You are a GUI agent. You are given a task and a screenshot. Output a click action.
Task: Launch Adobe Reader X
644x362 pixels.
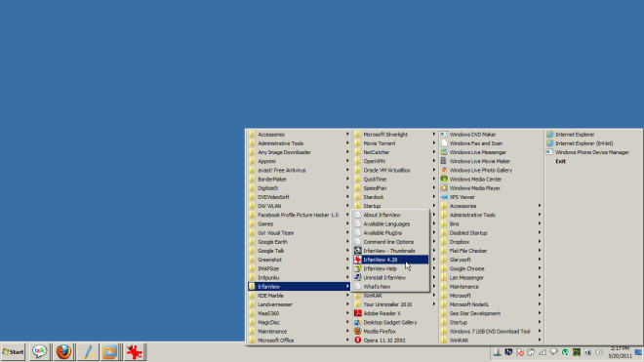(394, 313)
